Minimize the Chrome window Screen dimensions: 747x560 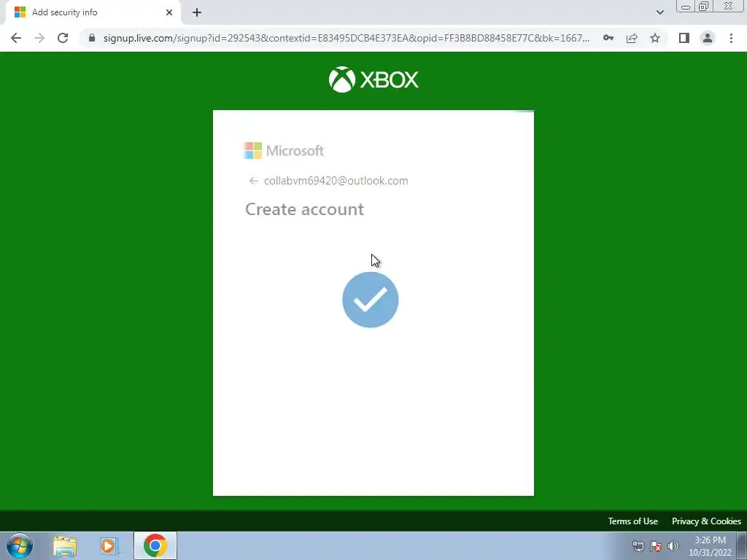pos(686,6)
